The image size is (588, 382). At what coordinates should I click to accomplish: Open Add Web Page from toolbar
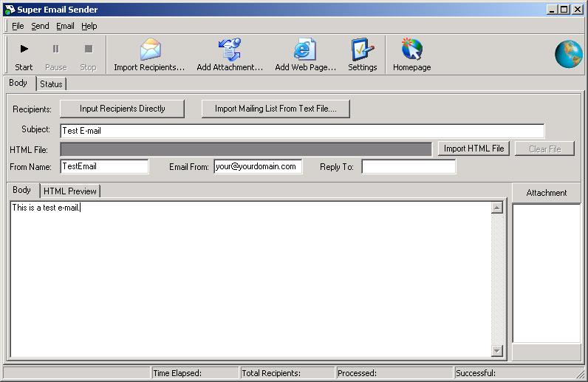click(x=305, y=50)
